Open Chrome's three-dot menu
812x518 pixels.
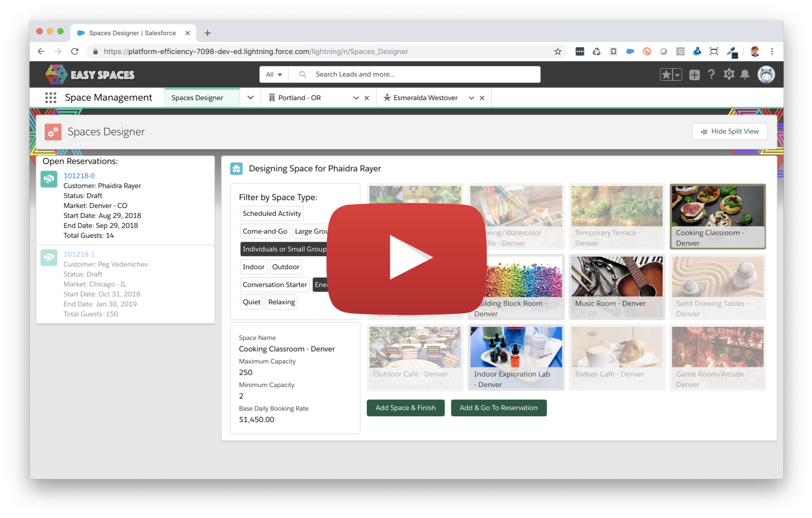tap(772, 51)
